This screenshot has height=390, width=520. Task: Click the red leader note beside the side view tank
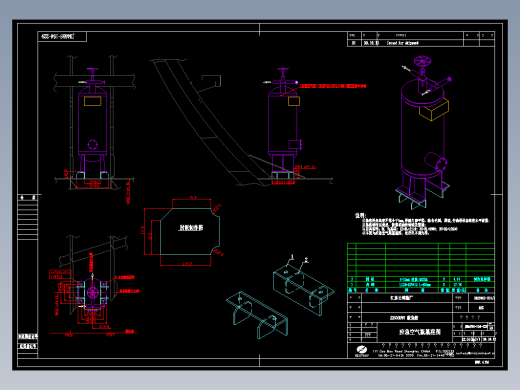coord(333,86)
